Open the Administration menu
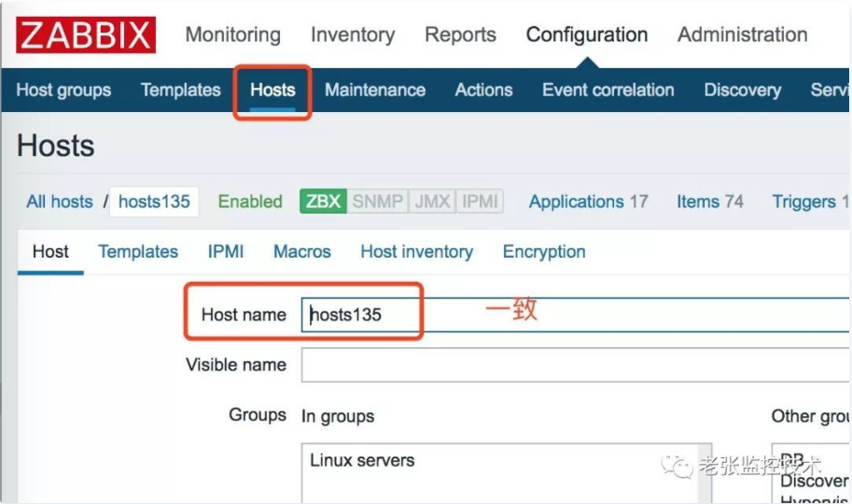852x504 pixels. pyautogui.click(x=742, y=35)
